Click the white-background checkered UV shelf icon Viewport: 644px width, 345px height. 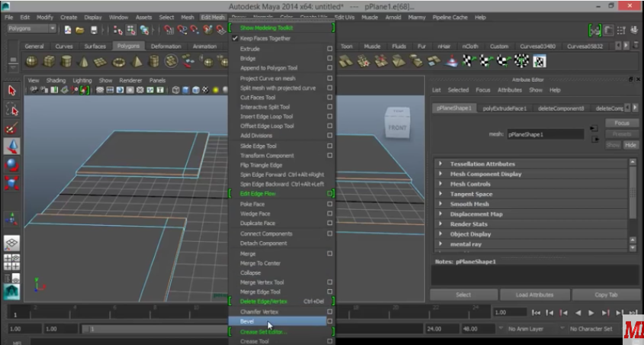click(x=539, y=61)
